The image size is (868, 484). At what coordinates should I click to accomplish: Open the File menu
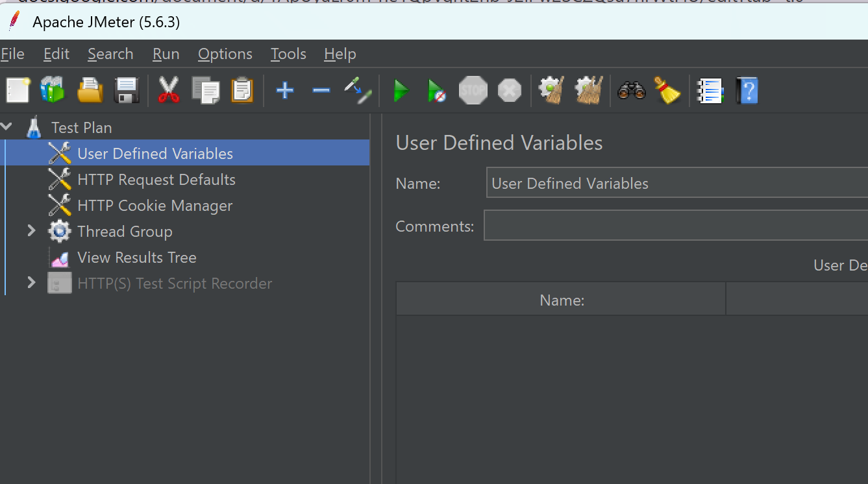(12, 54)
